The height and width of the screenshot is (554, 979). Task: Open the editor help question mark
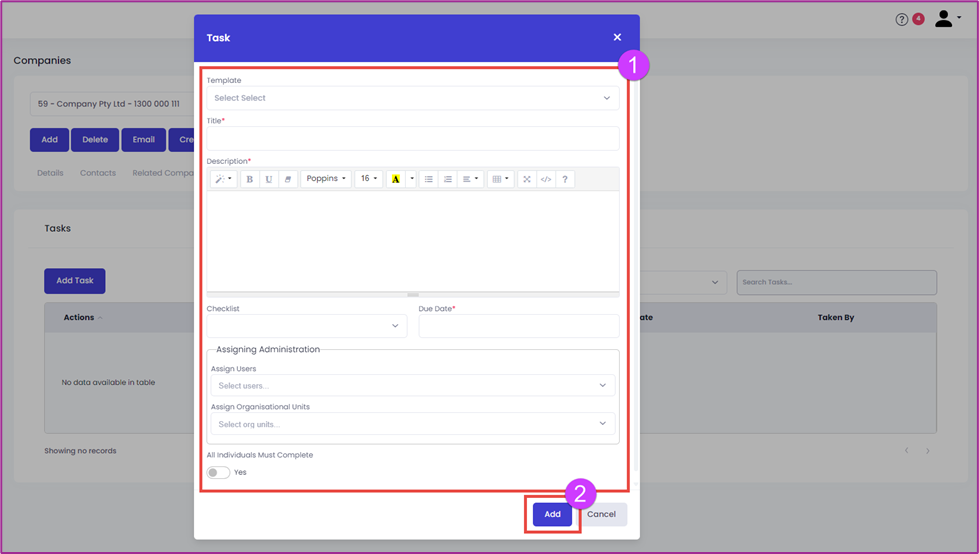565,179
